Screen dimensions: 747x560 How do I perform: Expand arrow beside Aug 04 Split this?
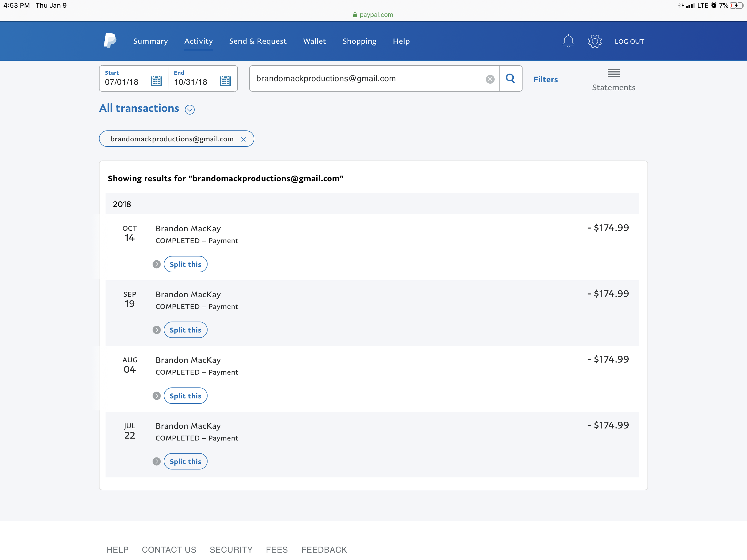click(x=156, y=396)
